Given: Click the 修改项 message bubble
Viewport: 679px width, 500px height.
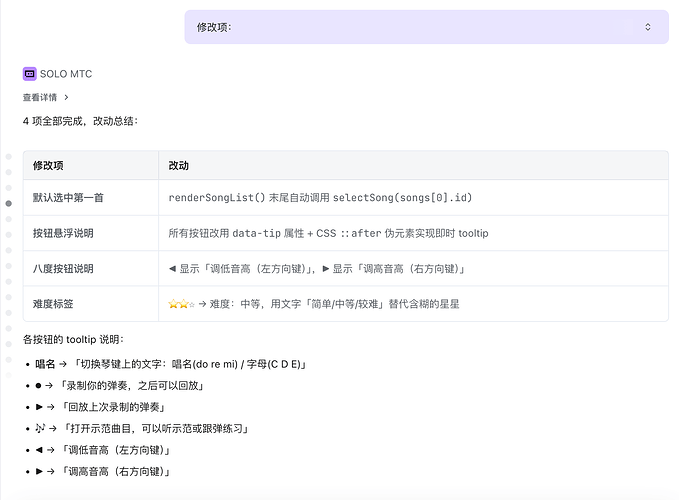Looking at the screenshot, I should (427, 27).
